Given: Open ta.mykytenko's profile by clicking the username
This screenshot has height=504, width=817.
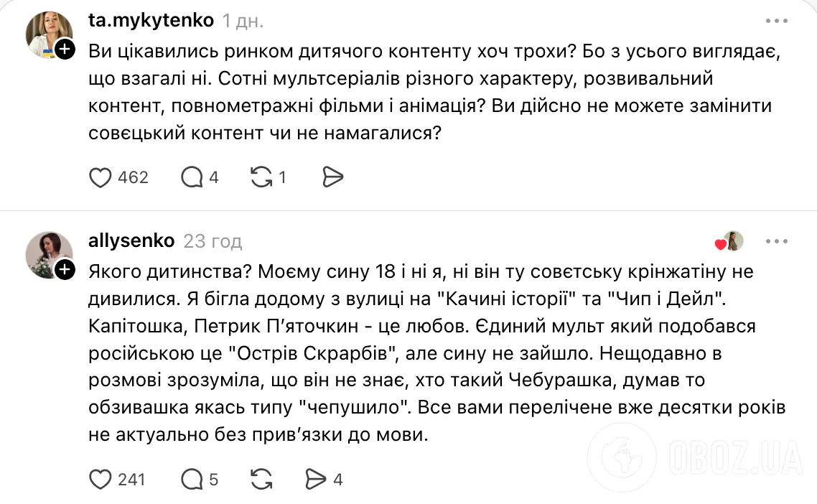Looking at the screenshot, I should (151, 20).
